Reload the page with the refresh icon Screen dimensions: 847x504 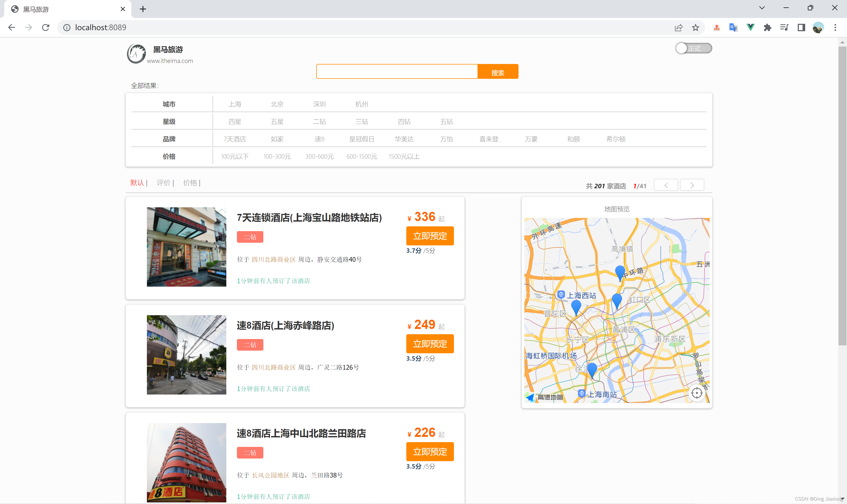click(x=46, y=28)
